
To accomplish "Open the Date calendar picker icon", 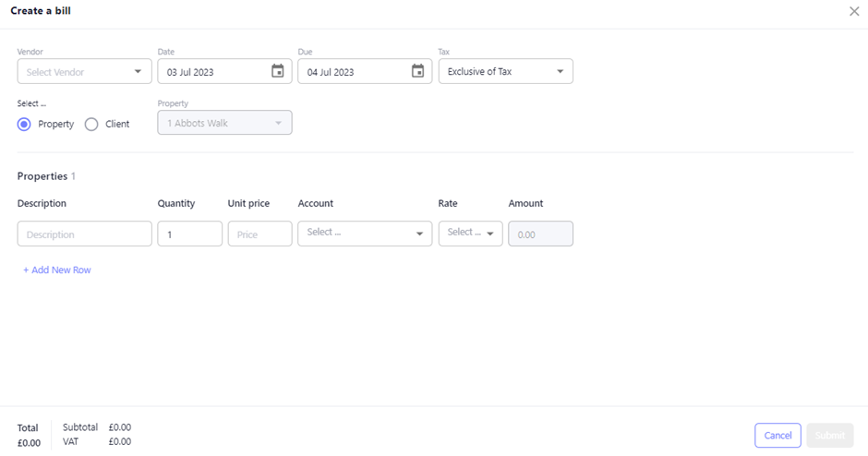I will point(277,71).
